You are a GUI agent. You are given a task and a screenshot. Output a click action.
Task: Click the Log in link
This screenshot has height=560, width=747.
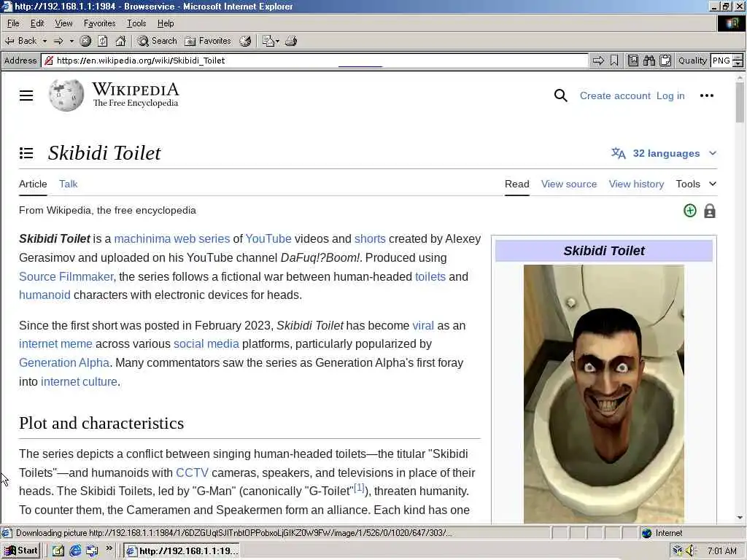[x=670, y=96]
